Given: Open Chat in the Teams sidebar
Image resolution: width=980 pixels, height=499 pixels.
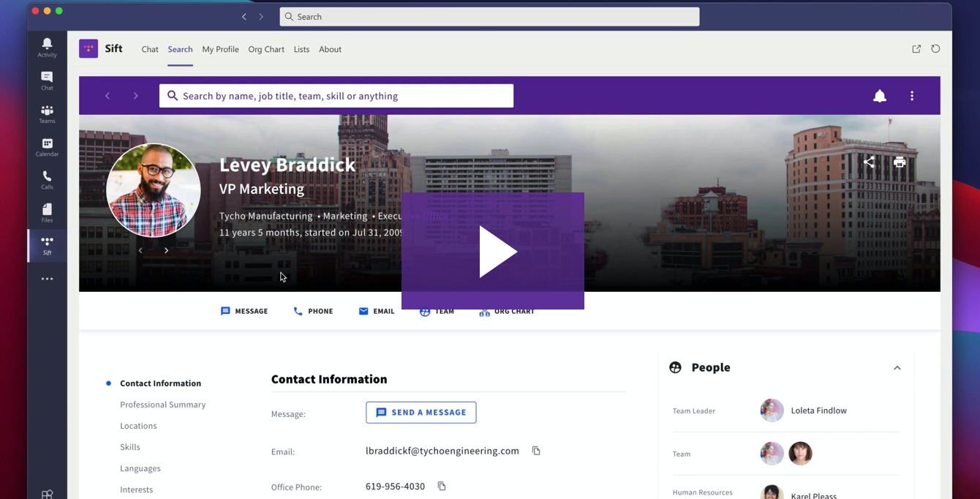Looking at the screenshot, I should click(x=47, y=80).
